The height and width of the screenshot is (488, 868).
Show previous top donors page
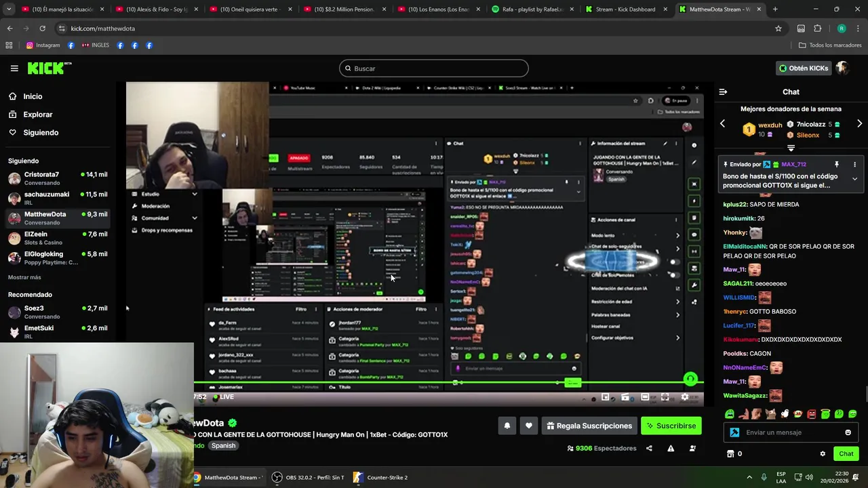722,123
